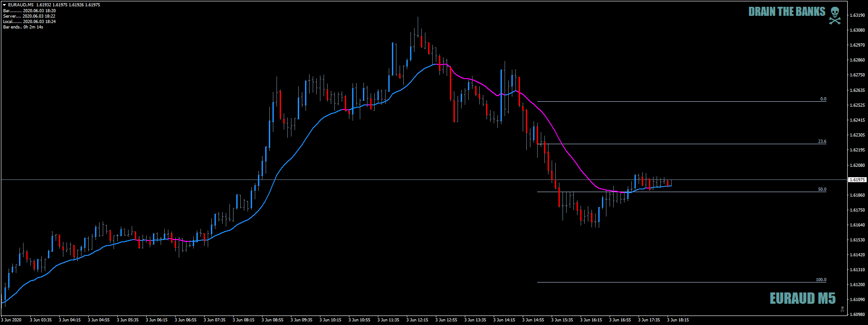Click the 1.62305 price scale value
This screenshot has height=325, width=868.
pyautogui.click(x=858, y=135)
